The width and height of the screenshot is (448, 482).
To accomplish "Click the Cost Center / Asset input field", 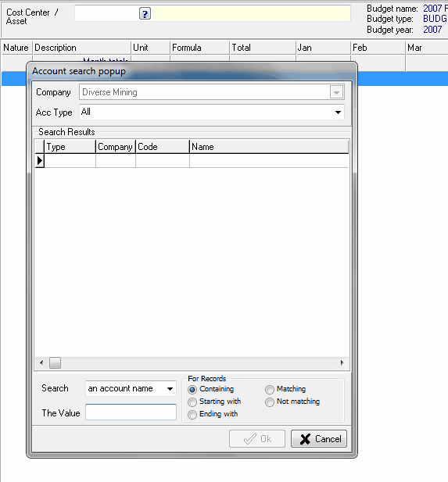I will click(x=107, y=14).
